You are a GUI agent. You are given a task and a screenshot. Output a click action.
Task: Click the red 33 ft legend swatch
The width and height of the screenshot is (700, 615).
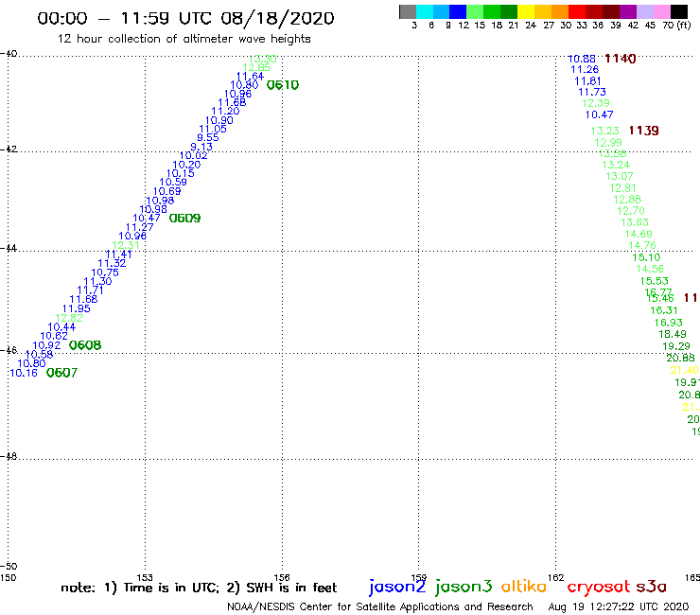point(577,11)
